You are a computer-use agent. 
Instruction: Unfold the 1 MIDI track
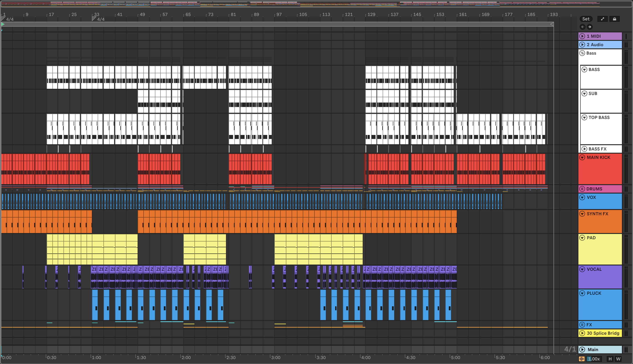click(x=582, y=36)
